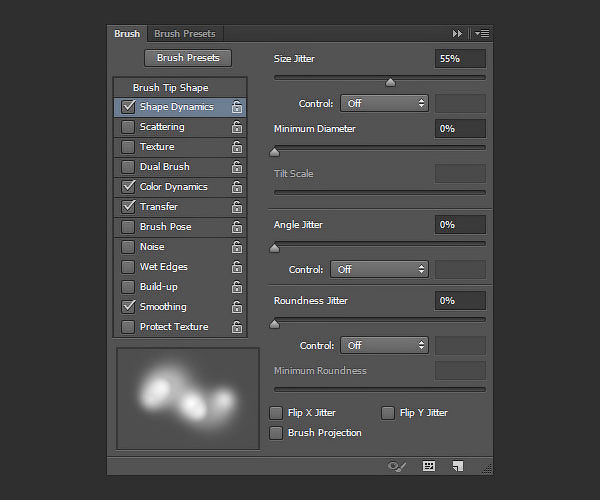
Task: Open Angle Jitter Control dropdown
Action: [x=379, y=269]
